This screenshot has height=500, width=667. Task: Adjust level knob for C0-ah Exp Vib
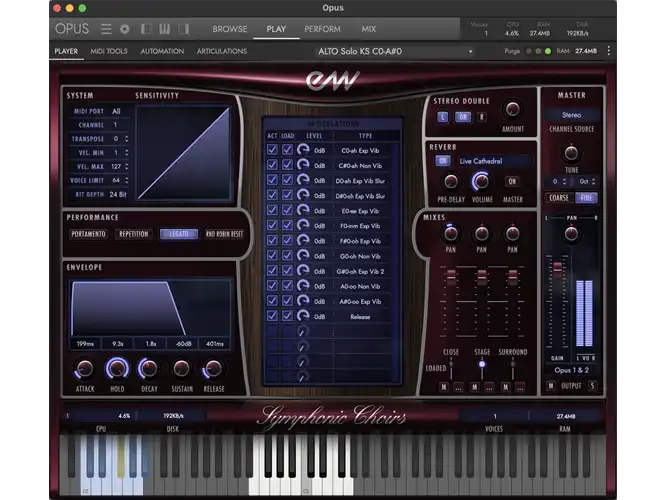(303, 150)
